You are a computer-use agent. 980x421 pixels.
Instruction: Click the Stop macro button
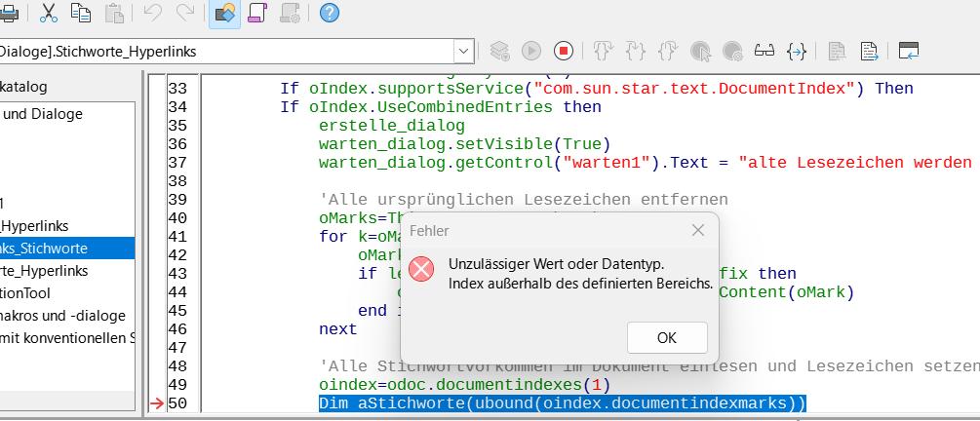click(x=564, y=51)
